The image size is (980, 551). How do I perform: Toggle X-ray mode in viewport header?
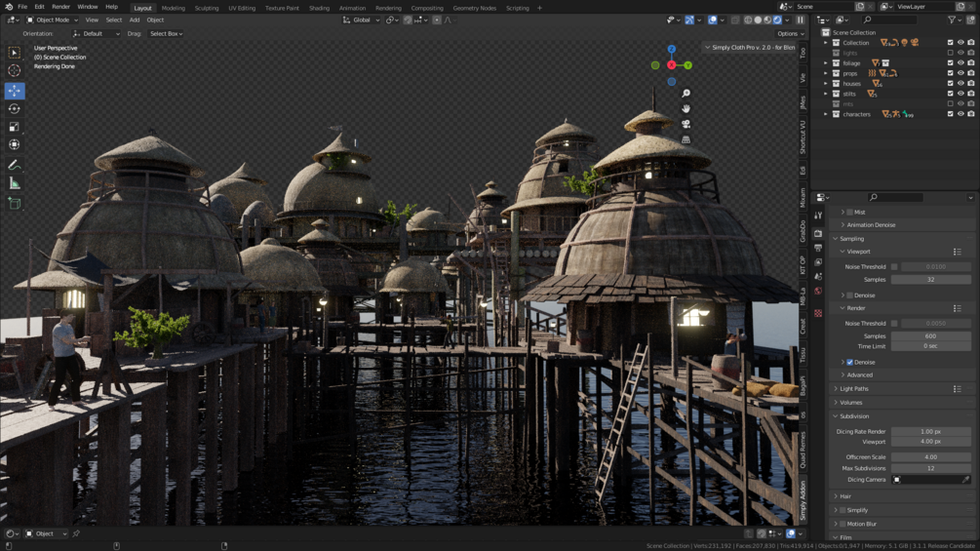tap(735, 20)
